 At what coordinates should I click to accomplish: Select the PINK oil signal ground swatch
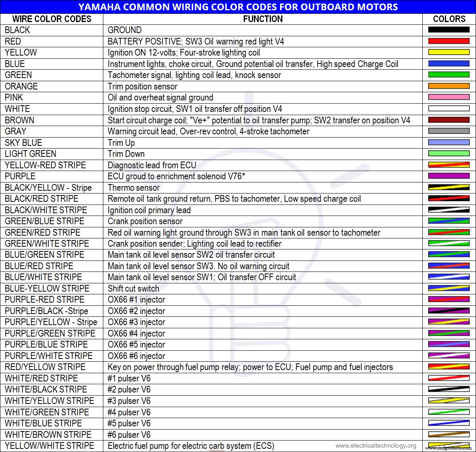[x=448, y=97]
